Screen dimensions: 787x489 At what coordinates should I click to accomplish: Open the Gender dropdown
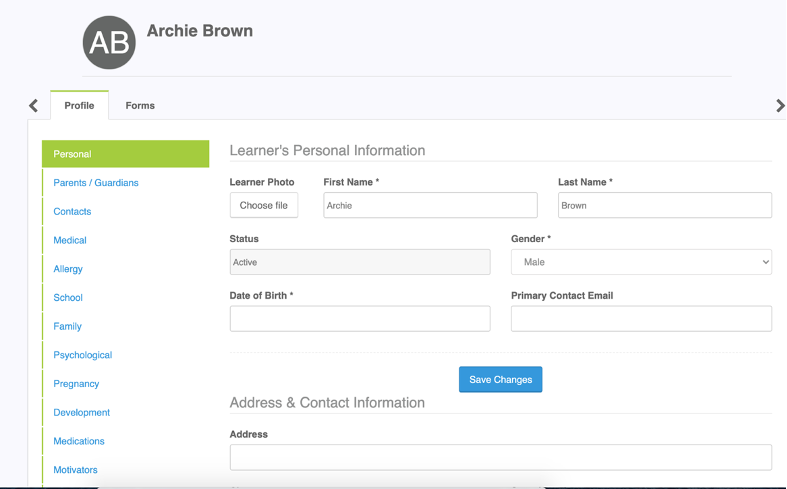point(641,262)
